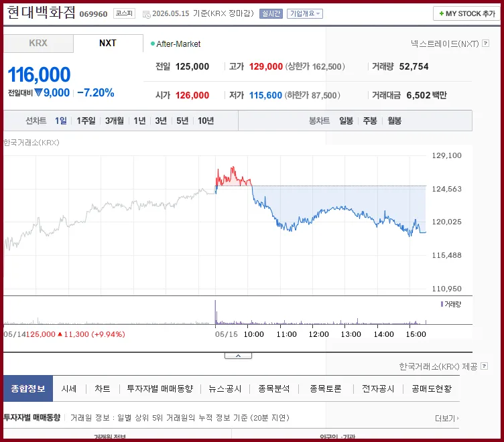Open the 종목분석 tab
504x442 pixels.
274,388
